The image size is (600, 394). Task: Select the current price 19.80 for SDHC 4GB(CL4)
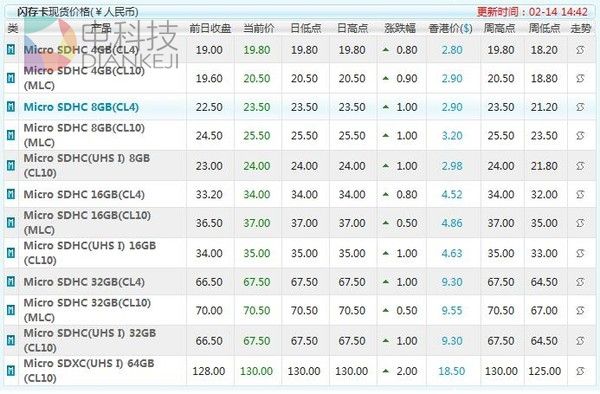point(257,50)
